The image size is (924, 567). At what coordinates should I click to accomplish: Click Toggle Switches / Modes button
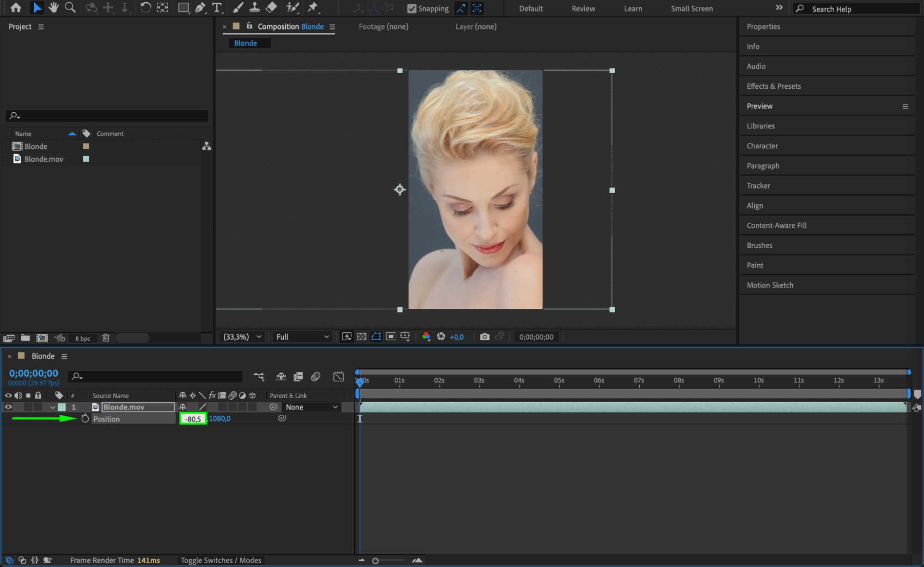[x=220, y=560]
